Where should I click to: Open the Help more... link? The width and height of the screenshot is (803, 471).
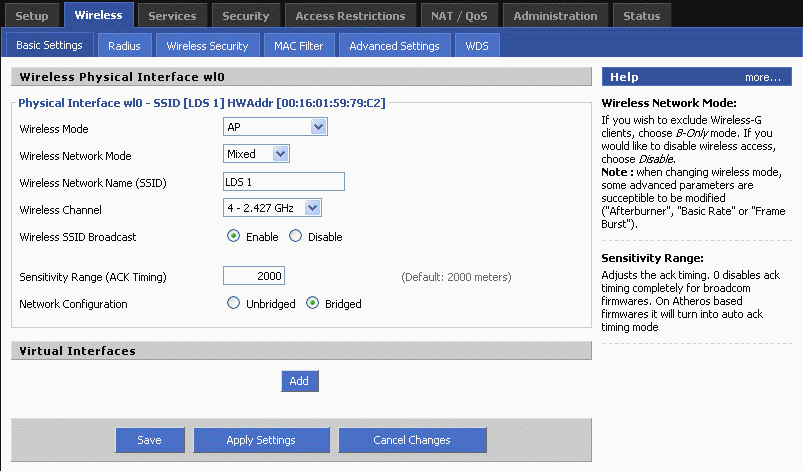click(x=762, y=77)
